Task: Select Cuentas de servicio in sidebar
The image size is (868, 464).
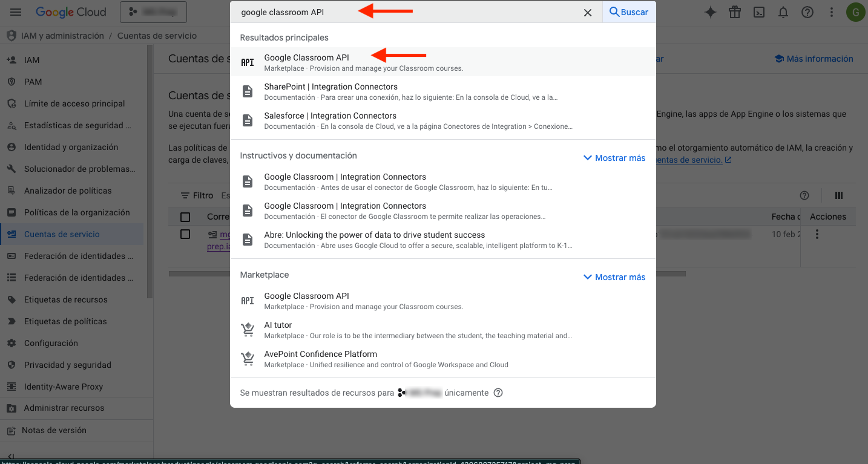Action: [62, 234]
